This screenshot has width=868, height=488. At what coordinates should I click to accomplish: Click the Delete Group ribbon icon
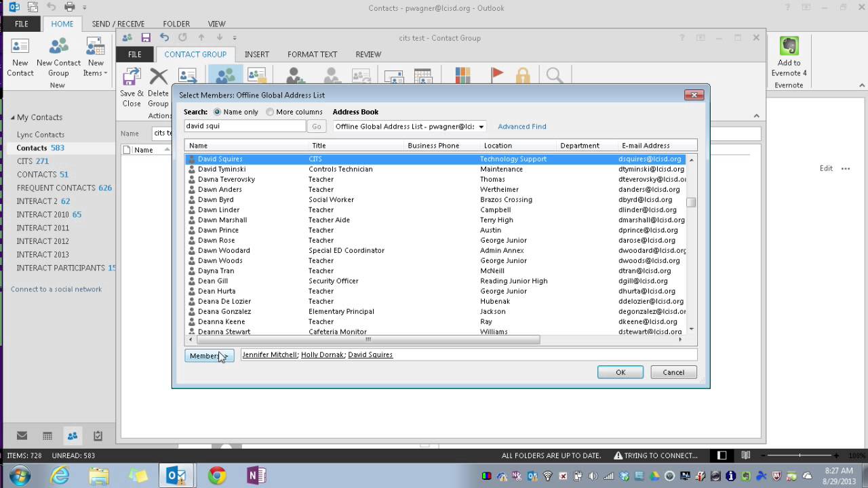[x=158, y=88]
